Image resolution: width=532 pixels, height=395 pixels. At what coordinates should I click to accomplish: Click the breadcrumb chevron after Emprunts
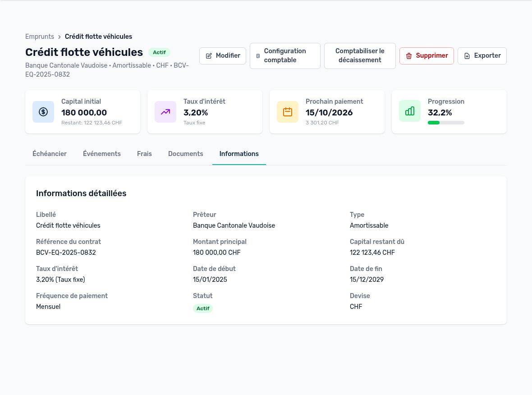(60, 37)
